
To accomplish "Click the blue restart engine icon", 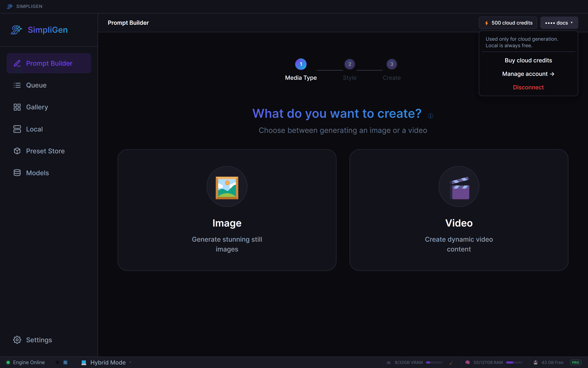I will (x=65, y=362).
